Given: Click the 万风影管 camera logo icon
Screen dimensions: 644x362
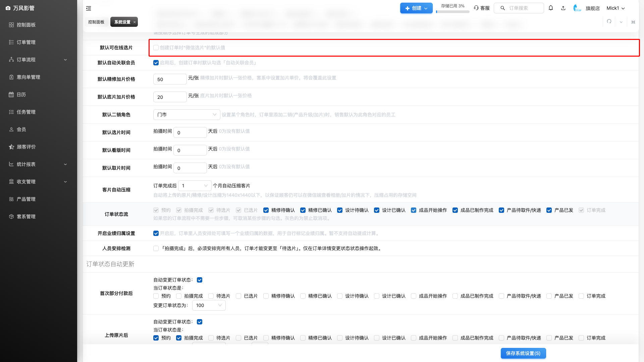Looking at the screenshot, I should pos(8,8).
